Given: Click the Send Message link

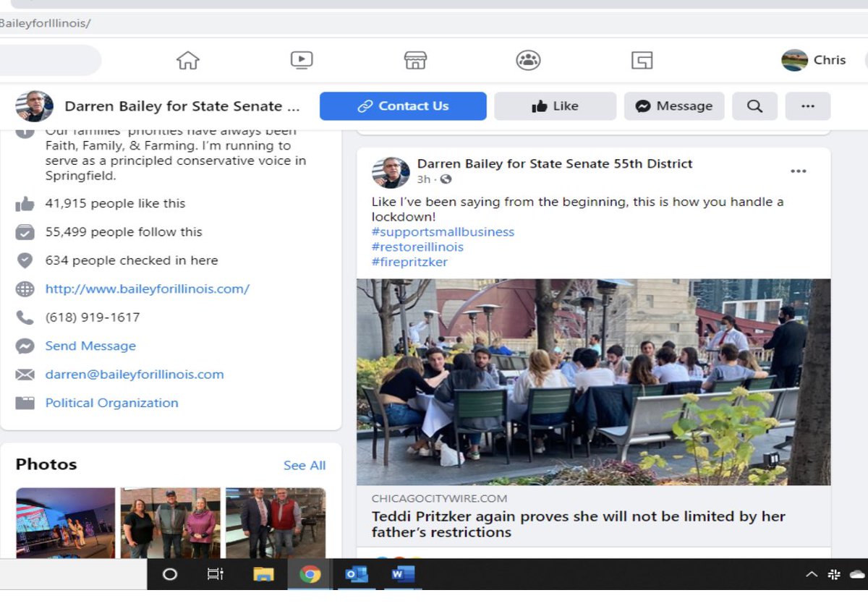Looking at the screenshot, I should (x=90, y=346).
